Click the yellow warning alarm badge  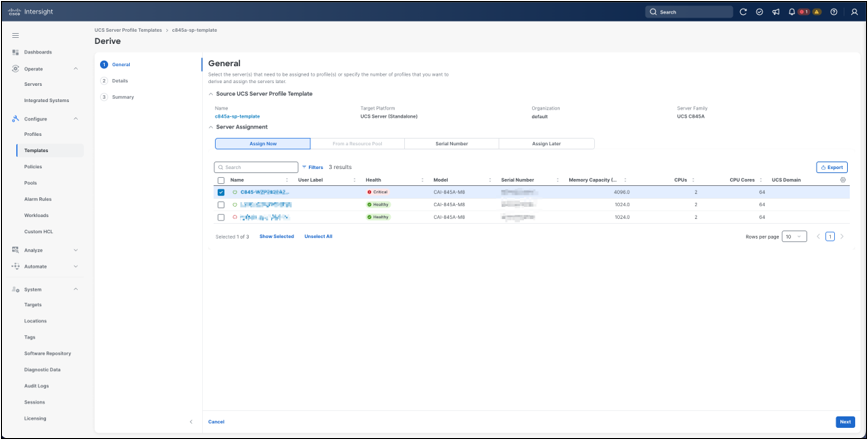click(817, 12)
